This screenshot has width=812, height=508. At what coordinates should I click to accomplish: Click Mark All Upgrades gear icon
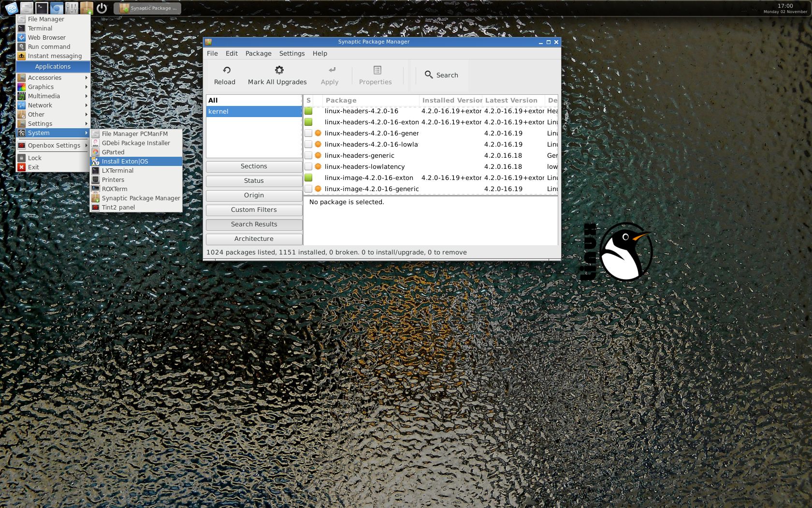pos(279,70)
